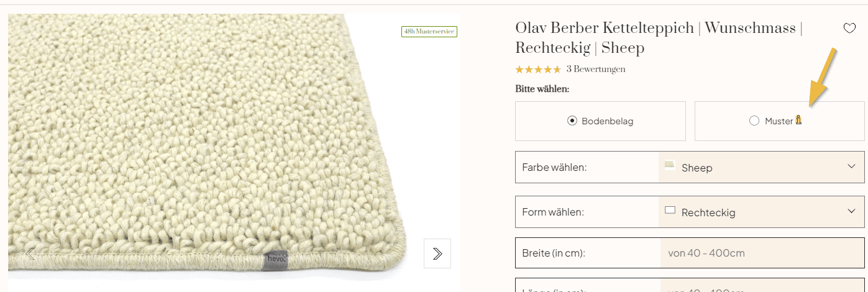
Task: Open the Rechteckig shape dropdown
Action: [761, 212]
